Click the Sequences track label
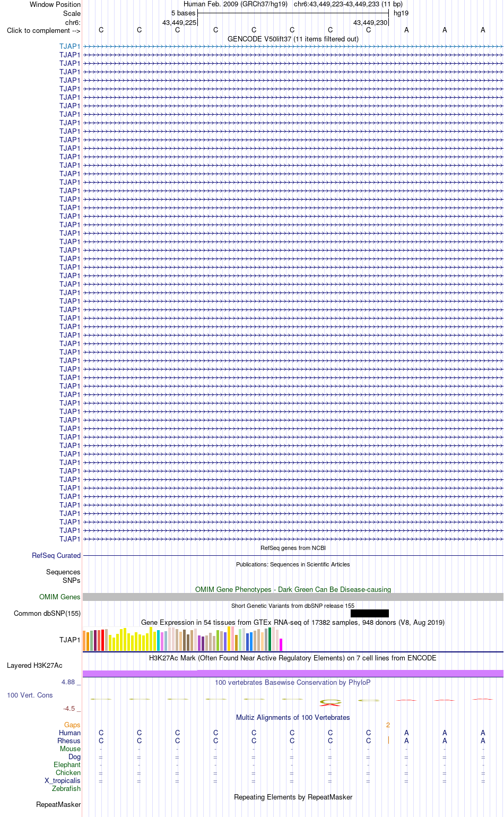This screenshot has width=504, height=817. tap(63, 572)
